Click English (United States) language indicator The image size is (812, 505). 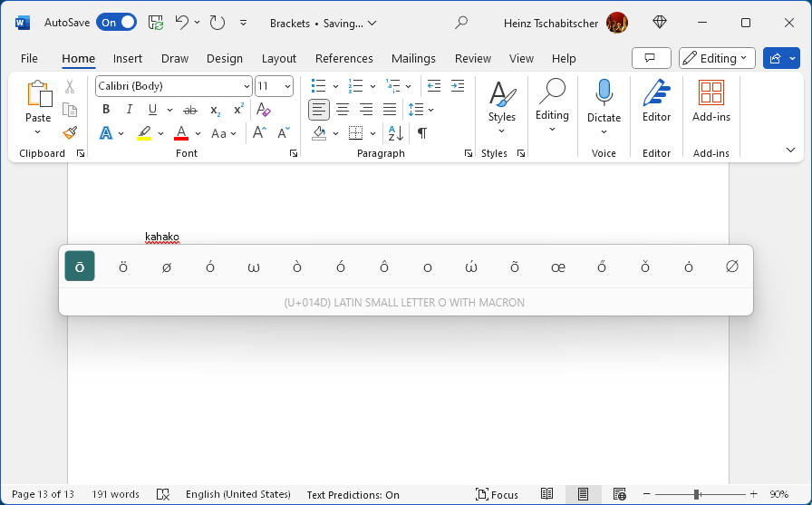click(238, 494)
